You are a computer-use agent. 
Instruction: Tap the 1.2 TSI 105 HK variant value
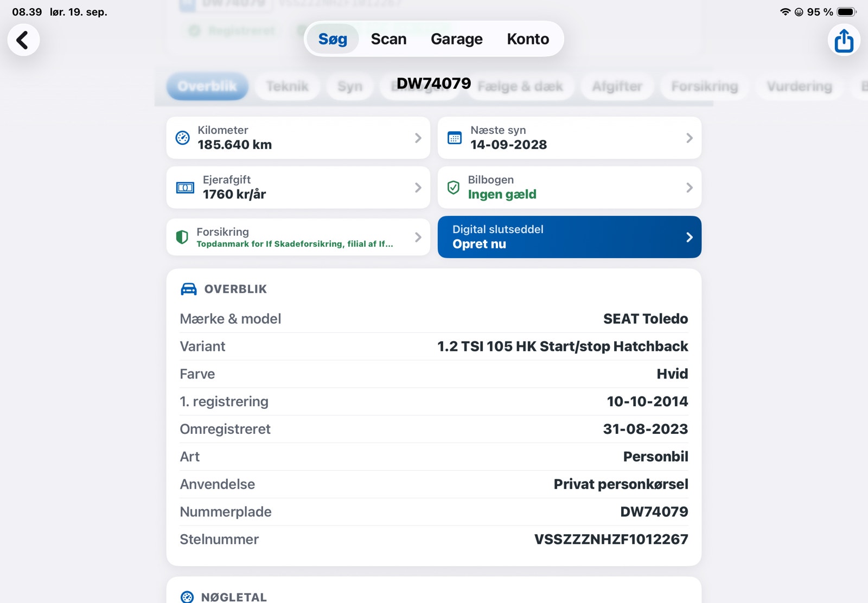pos(563,347)
